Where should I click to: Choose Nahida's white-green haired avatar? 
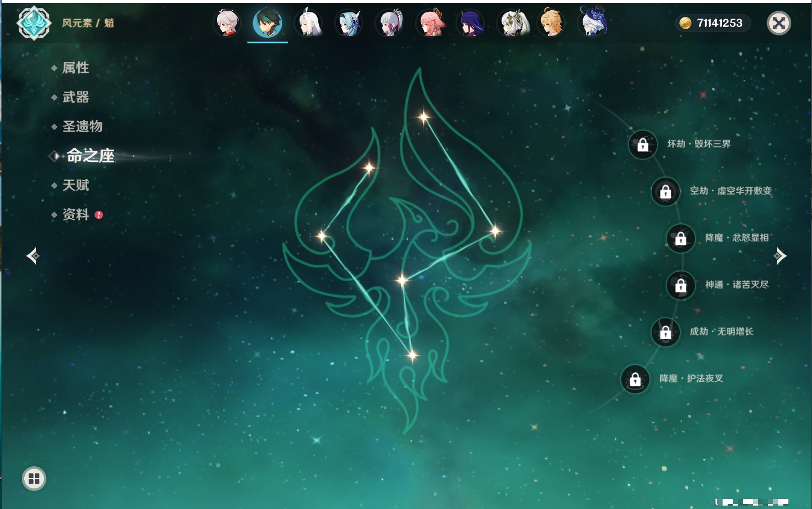coord(513,23)
